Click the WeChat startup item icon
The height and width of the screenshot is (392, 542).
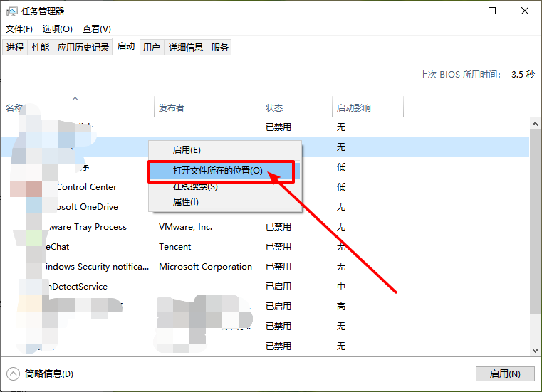click(33, 247)
